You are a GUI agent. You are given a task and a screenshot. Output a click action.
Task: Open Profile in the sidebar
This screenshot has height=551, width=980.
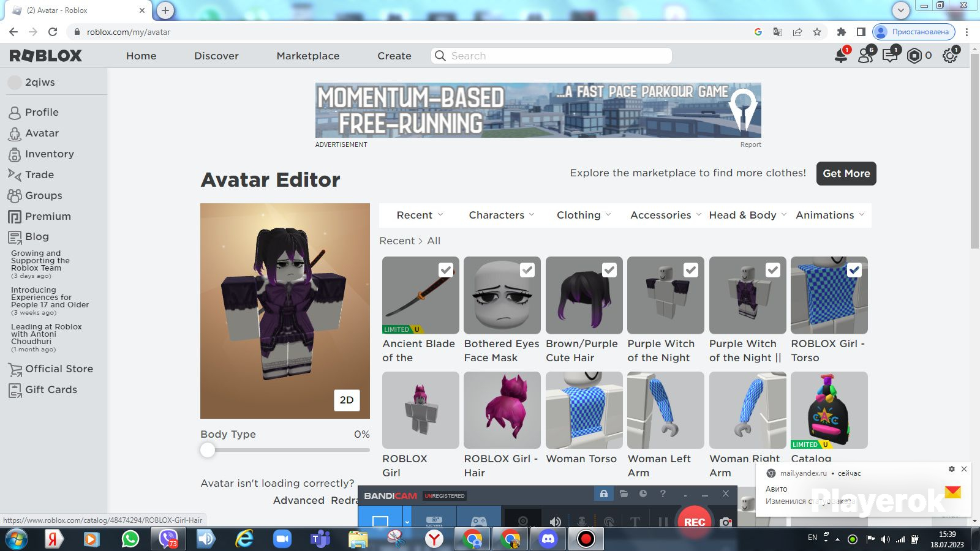pyautogui.click(x=42, y=112)
